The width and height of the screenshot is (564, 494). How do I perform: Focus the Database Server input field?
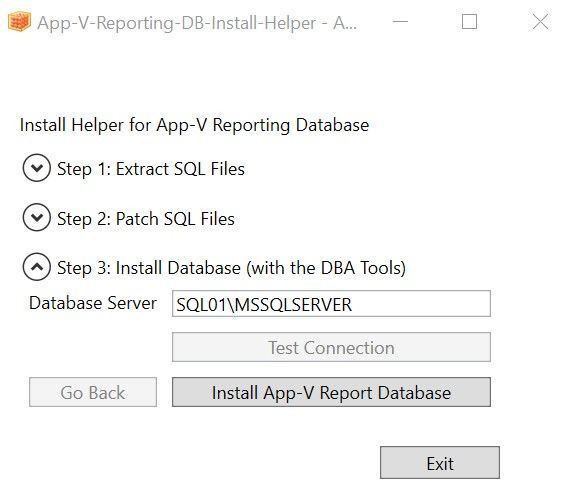(x=331, y=304)
